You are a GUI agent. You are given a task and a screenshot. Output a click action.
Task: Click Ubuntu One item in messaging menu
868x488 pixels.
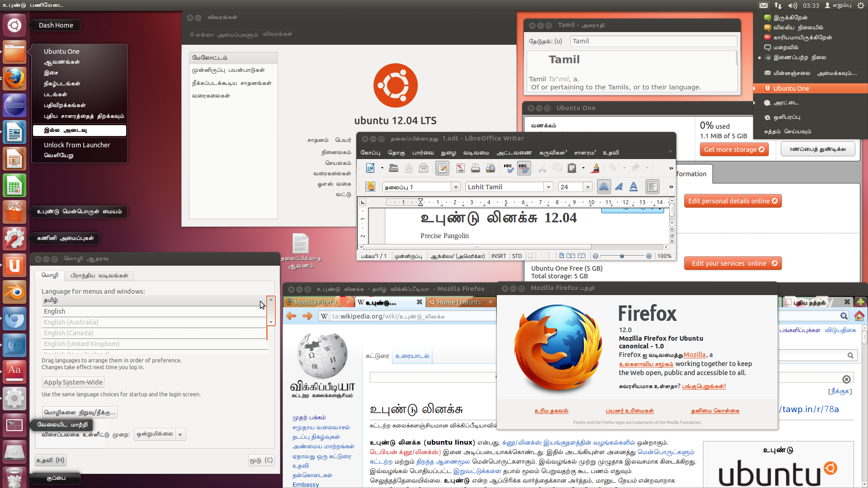[x=811, y=89]
